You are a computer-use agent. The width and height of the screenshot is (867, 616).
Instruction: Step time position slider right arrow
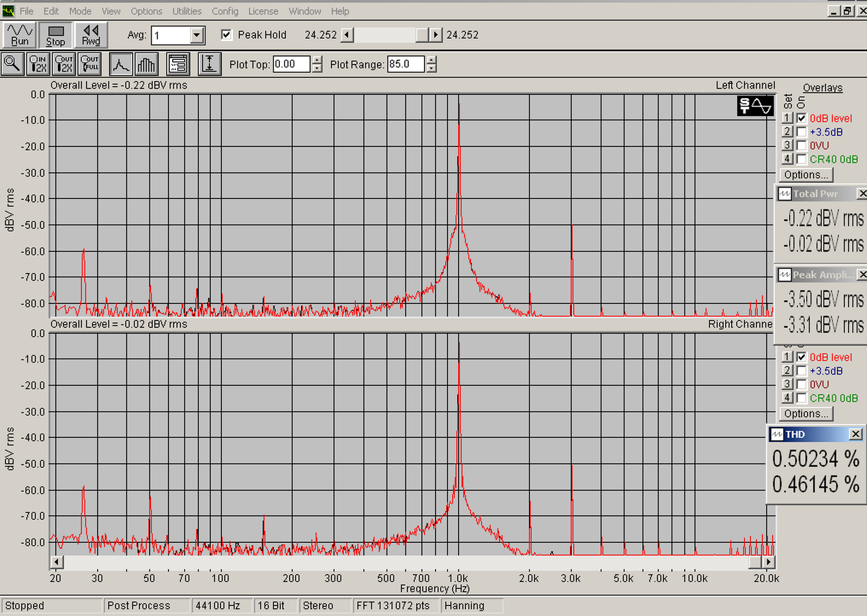pos(436,35)
